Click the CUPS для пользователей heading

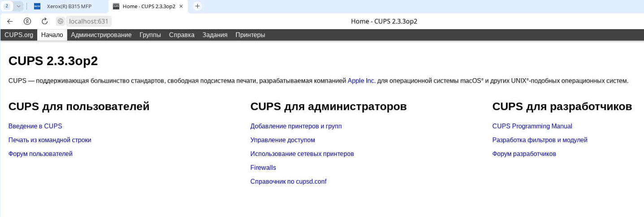click(x=79, y=106)
